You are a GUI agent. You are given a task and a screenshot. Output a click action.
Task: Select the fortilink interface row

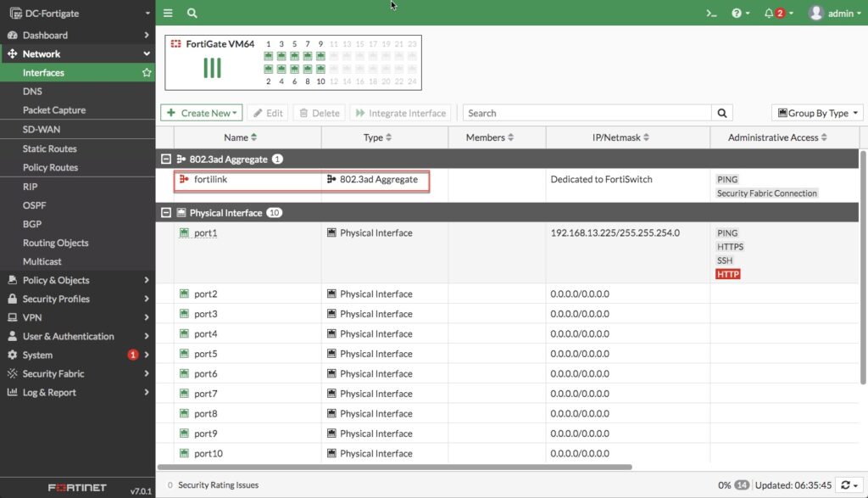coord(508,186)
